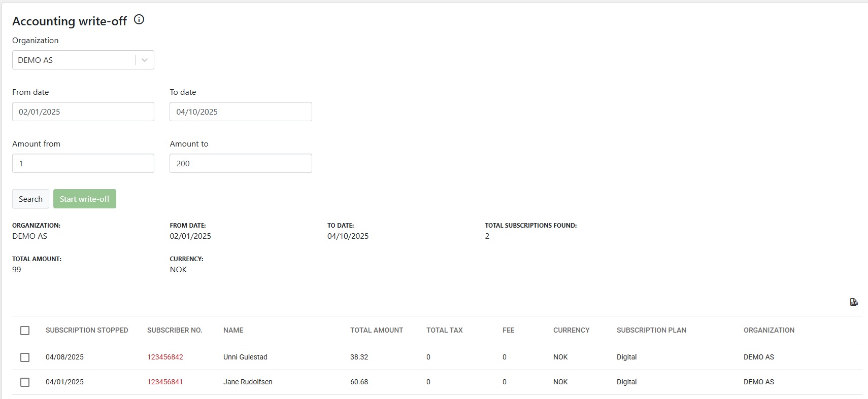This screenshot has width=868, height=399.
Task: Focus the Amount to field
Action: point(240,163)
